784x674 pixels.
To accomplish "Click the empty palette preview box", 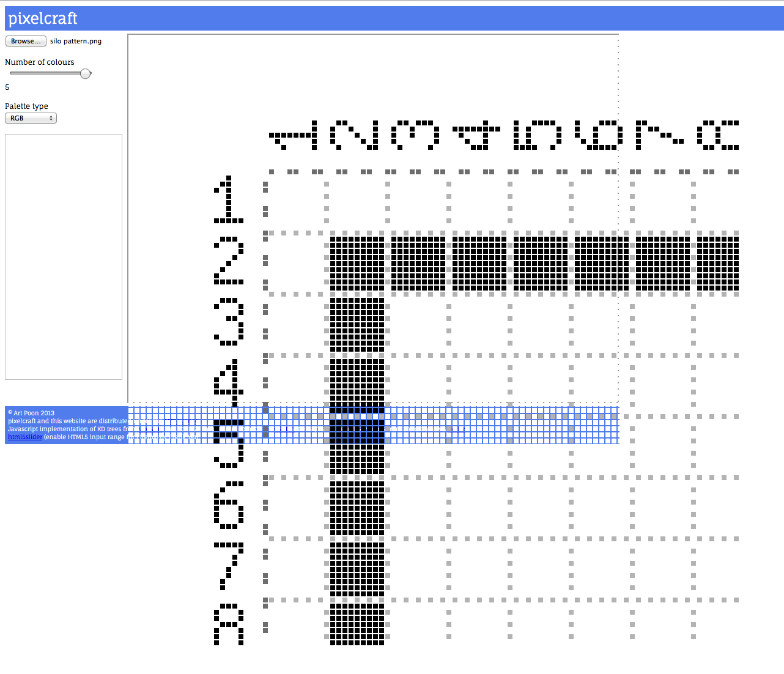I will 64,257.
